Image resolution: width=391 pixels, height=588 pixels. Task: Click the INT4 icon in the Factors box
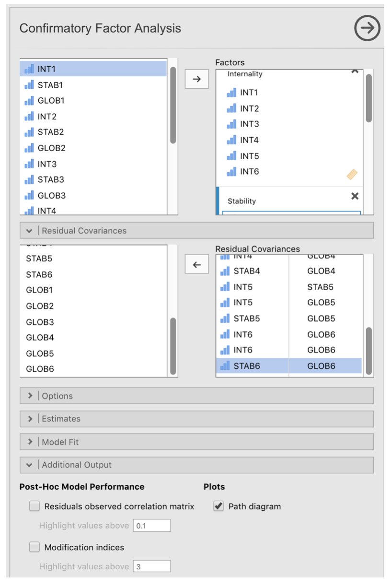pos(231,140)
